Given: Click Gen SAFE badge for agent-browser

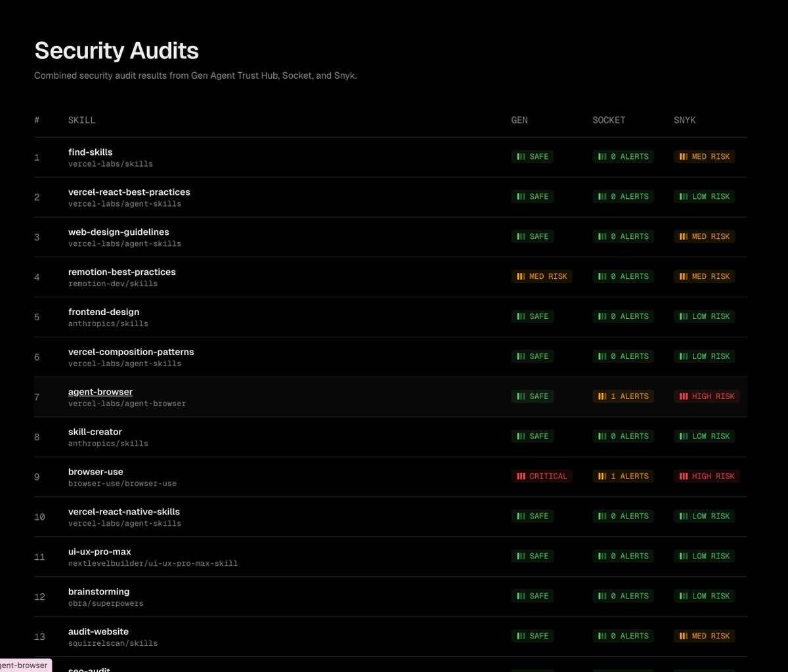Looking at the screenshot, I should (533, 397).
